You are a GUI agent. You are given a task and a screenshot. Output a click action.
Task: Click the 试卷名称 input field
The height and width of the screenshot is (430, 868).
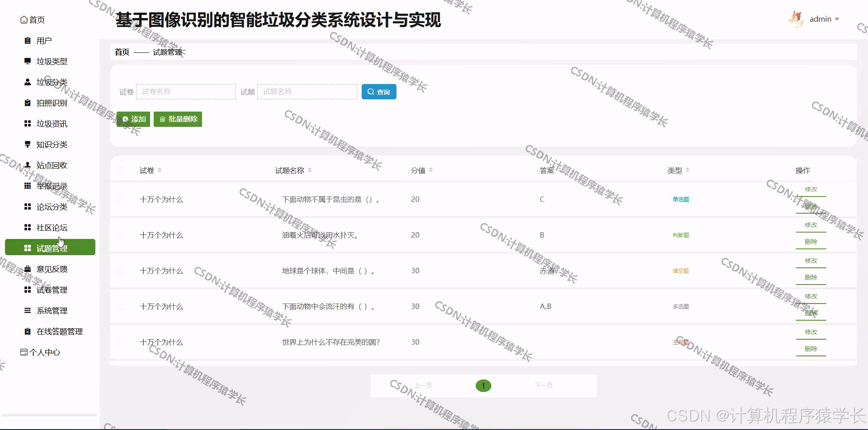pos(186,92)
